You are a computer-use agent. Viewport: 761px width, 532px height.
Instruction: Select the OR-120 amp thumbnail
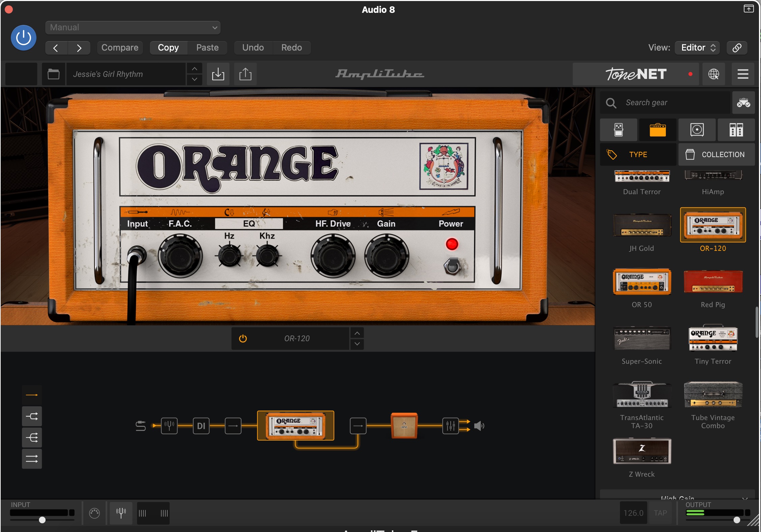(713, 225)
